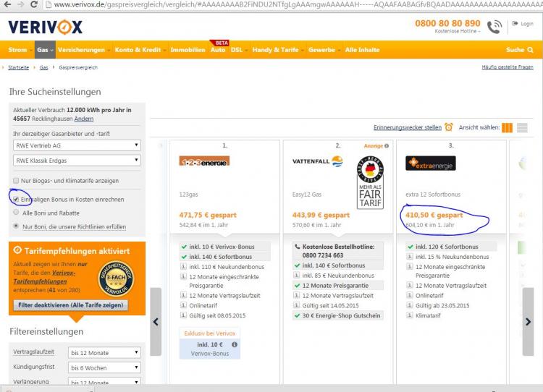Open the RWE Klassik Erdgas tariff dropdown
The height and width of the screenshot is (392, 543).
pos(77,160)
